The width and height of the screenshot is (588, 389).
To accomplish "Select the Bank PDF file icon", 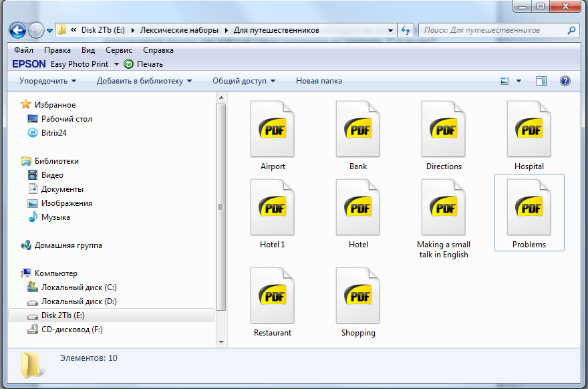I will coord(358,130).
